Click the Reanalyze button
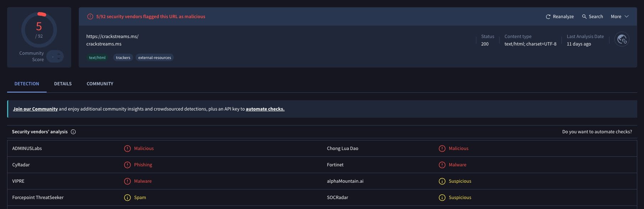The height and width of the screenshot is (209, 644). pos(560,17)
